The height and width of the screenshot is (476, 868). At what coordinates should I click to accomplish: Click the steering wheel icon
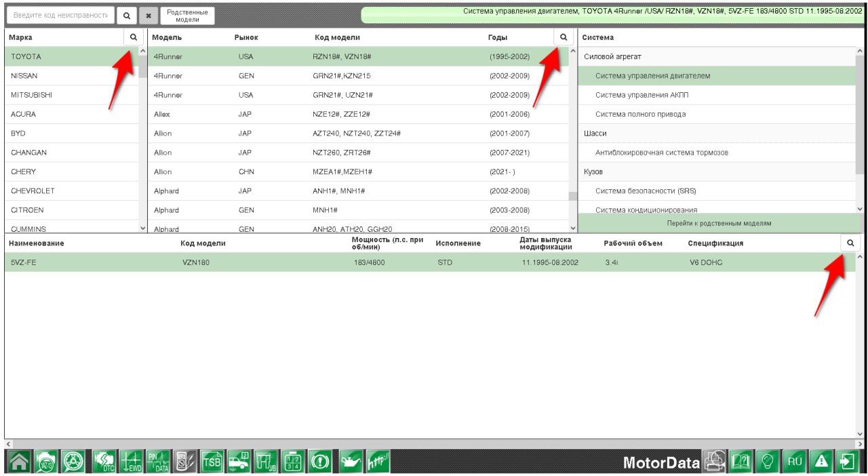pyautogui.click(x=73, y=462)
